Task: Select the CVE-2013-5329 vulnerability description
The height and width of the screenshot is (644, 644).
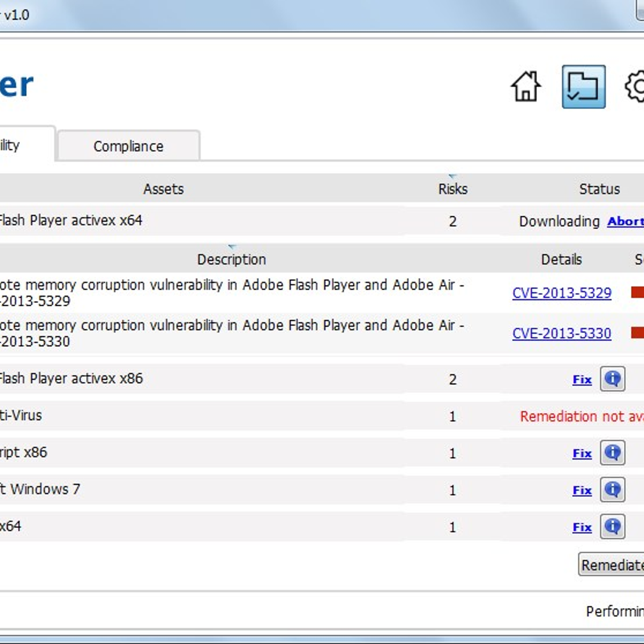Action: [232, 293]
